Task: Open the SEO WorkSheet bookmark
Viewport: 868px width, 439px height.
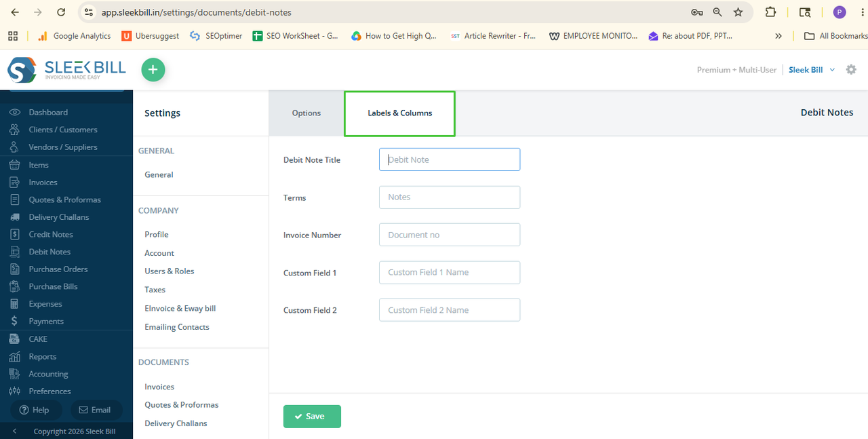Action: tap(296, 36)
